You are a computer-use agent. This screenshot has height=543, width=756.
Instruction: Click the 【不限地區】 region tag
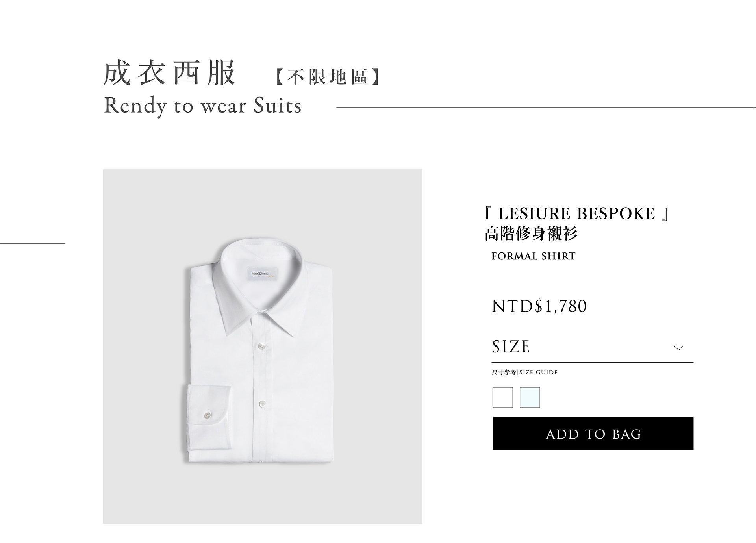click(x=328, y=77)
